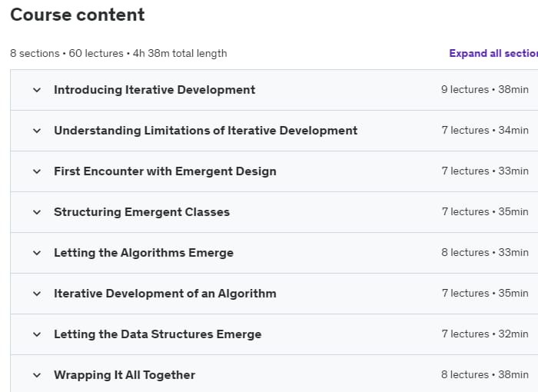Expand chevron for Understanding Limitations of Iterative Development
This screenshot has height=392, width=538.
click(x=37, y=131)
